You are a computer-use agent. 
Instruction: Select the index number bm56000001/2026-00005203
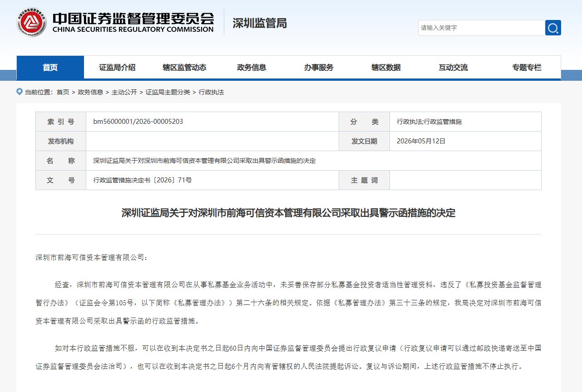[138, 122]
